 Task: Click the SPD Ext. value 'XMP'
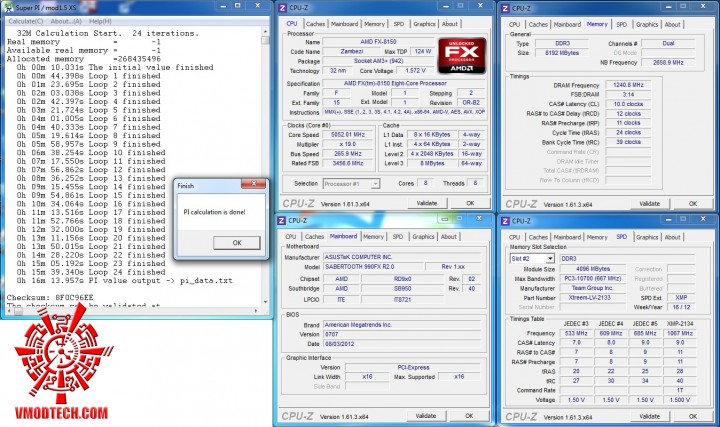[x=681, y=298]
